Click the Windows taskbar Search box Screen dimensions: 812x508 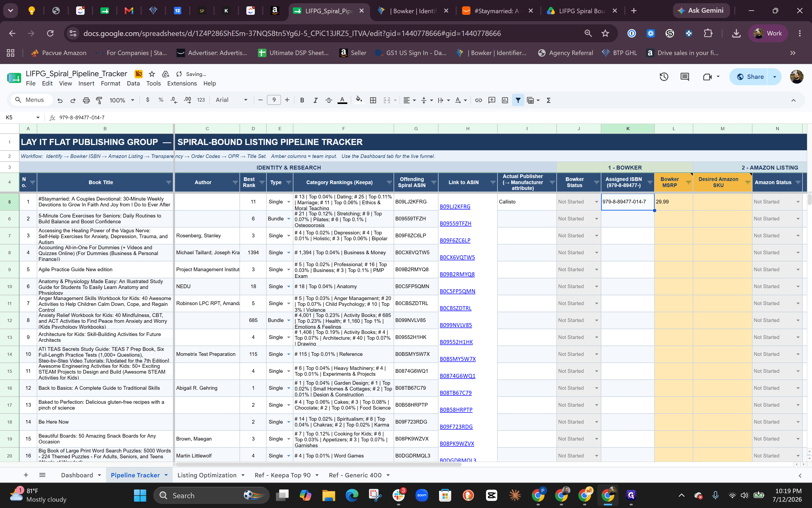211,495
